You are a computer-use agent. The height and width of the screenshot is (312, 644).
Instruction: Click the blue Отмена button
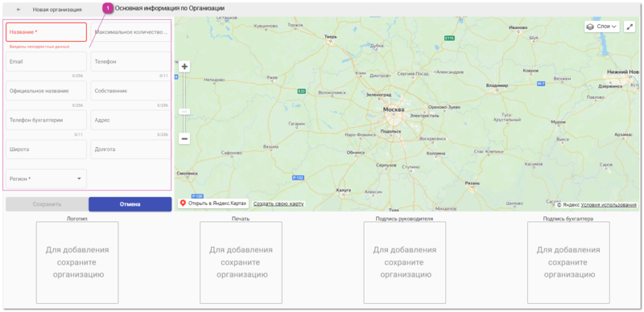pyautogui.click(x=130, y=204)
